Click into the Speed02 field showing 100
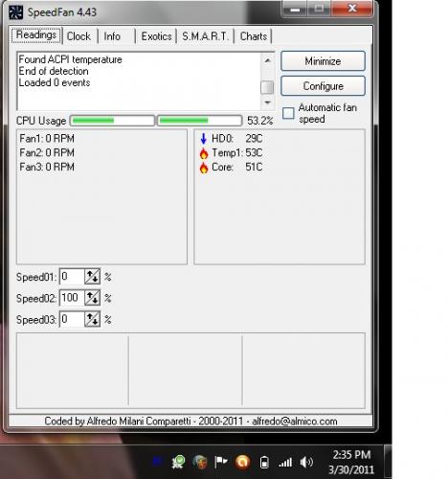 coord(72,298)
